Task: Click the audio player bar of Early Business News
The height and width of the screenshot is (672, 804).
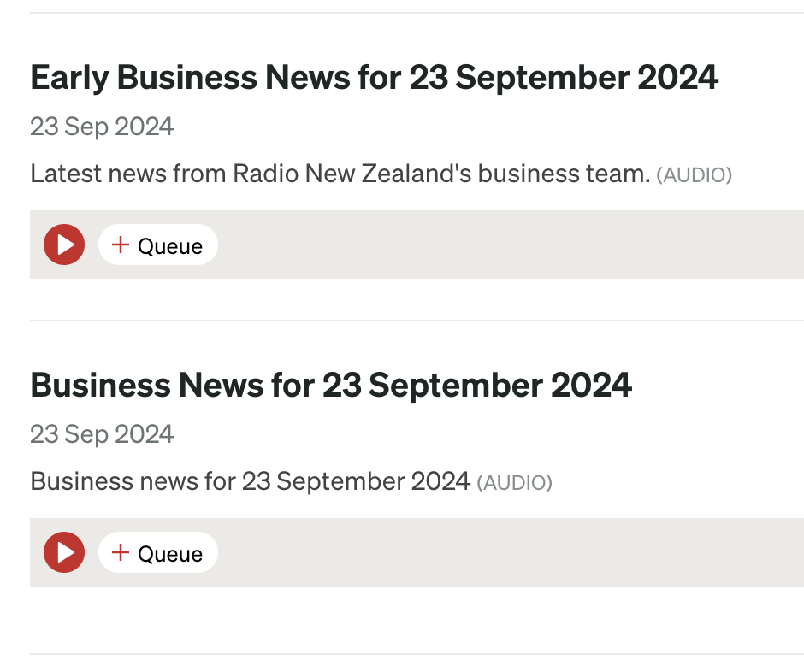Action: point(513,245)
